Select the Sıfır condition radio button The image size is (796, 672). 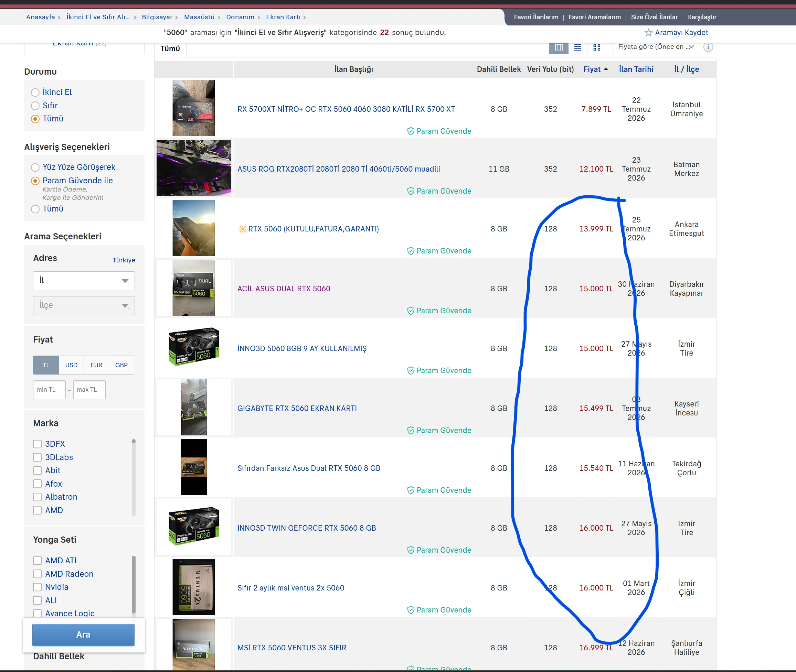tap(35, 106)
